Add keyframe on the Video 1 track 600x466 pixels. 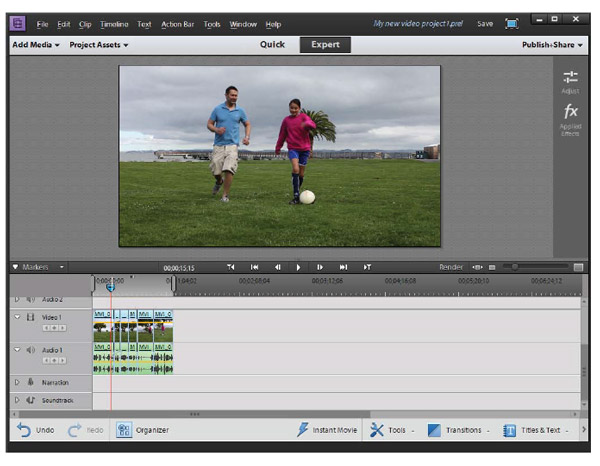coord(54,328)
